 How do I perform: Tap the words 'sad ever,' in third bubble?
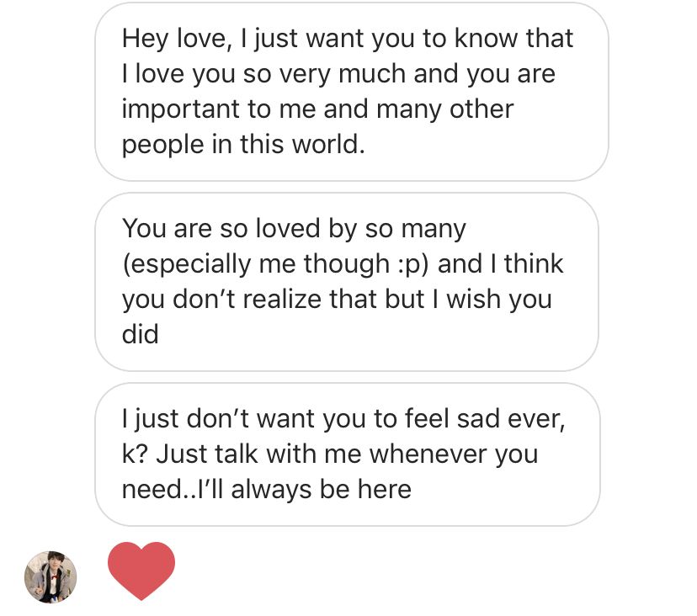pos(511,419)
